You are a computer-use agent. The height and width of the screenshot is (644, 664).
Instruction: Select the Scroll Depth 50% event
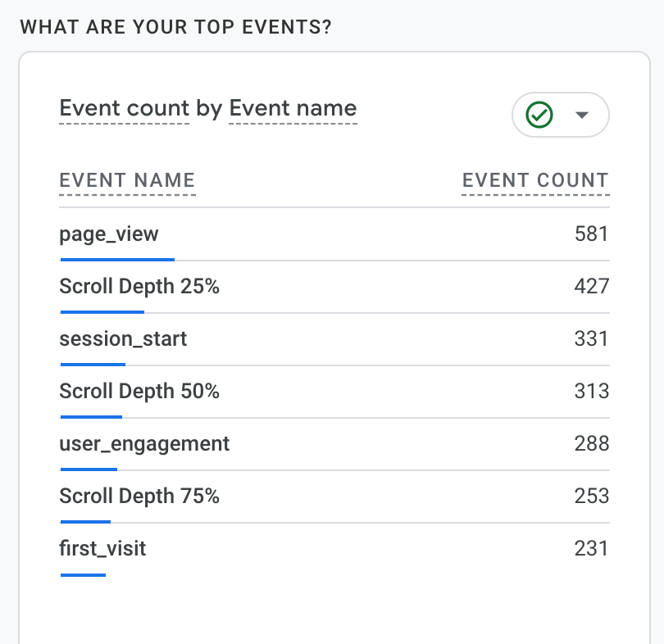pyautogui.click(x=139, y=392)
